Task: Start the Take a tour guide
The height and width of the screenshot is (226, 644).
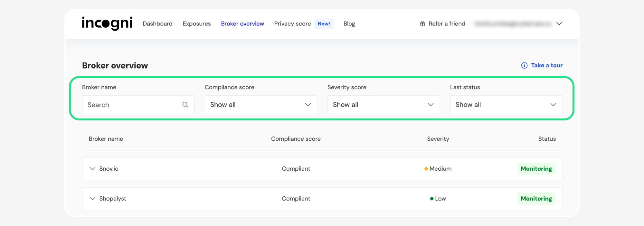Action: pos(547,65)
